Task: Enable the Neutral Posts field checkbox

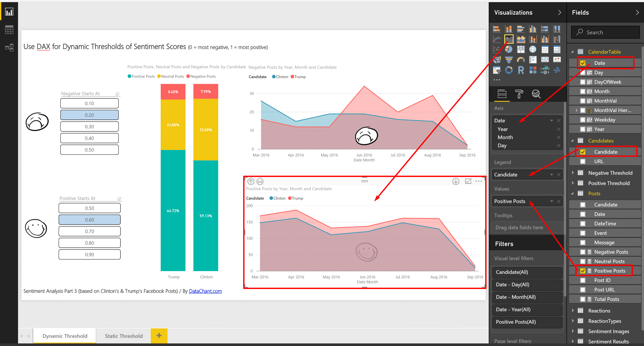Action: [583, 261]
